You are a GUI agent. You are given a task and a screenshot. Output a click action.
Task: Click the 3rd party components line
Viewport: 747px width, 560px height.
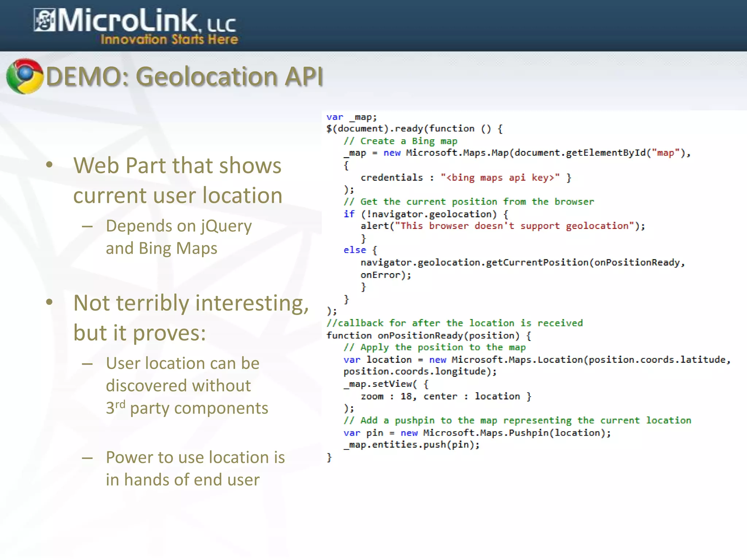[x=187, y=408]
